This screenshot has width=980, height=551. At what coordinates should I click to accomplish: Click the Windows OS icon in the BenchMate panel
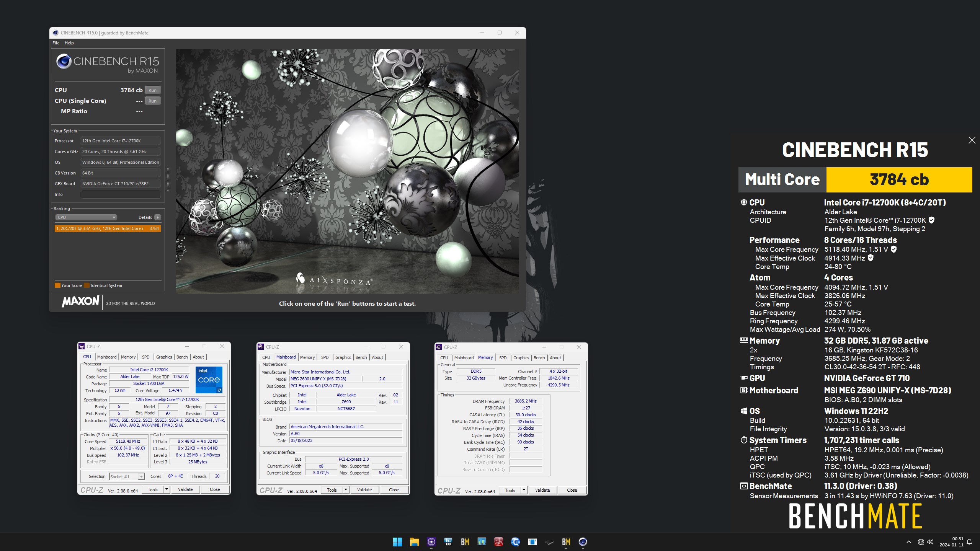[x=744, y=411]
